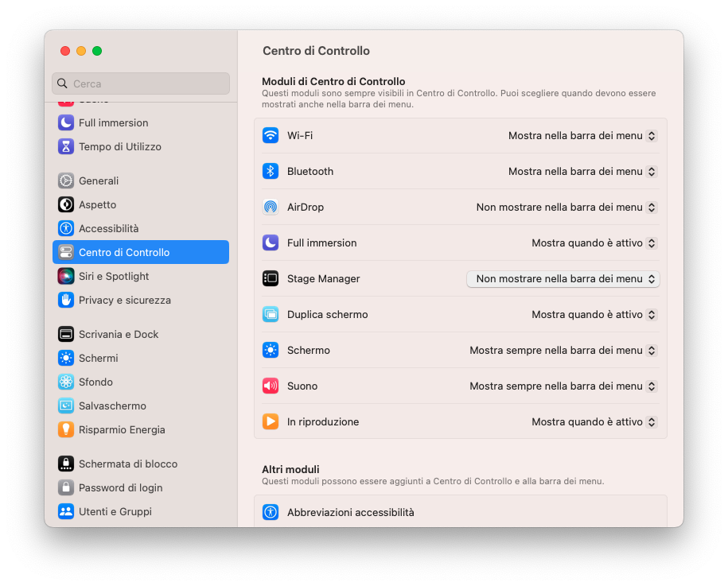Click the Password di login lock icon
Image resolution: width=728 pixels, height=586 pixels.
tap(66, 487)
